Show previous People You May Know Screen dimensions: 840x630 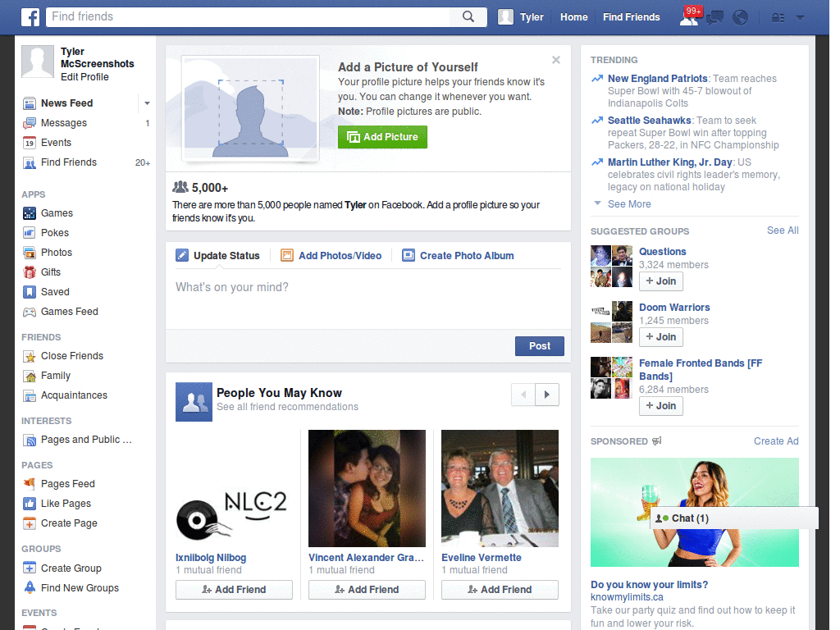coord(523,395)
